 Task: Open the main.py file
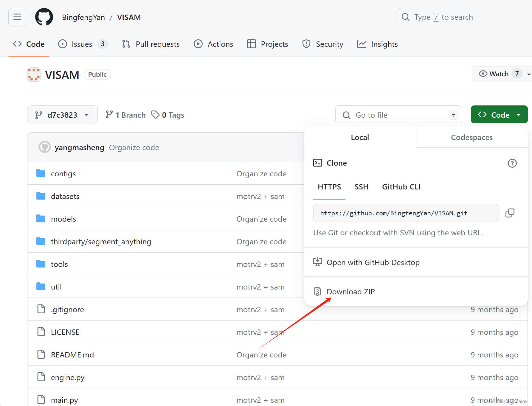[64, 400]
